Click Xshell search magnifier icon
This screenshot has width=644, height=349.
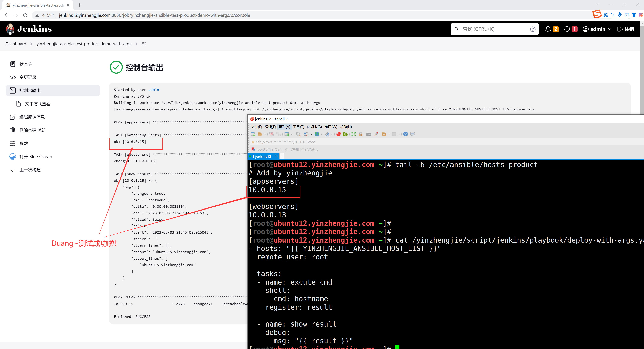click(x=298, y=134)
